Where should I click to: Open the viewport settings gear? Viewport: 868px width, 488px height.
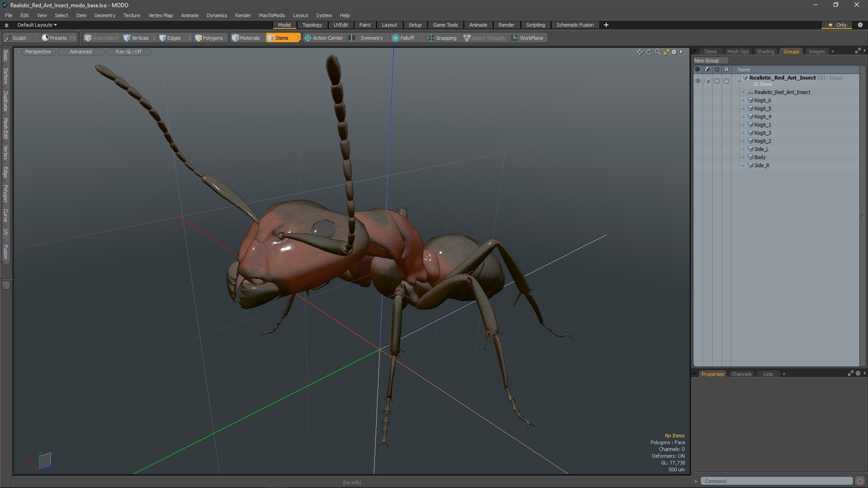674,52
